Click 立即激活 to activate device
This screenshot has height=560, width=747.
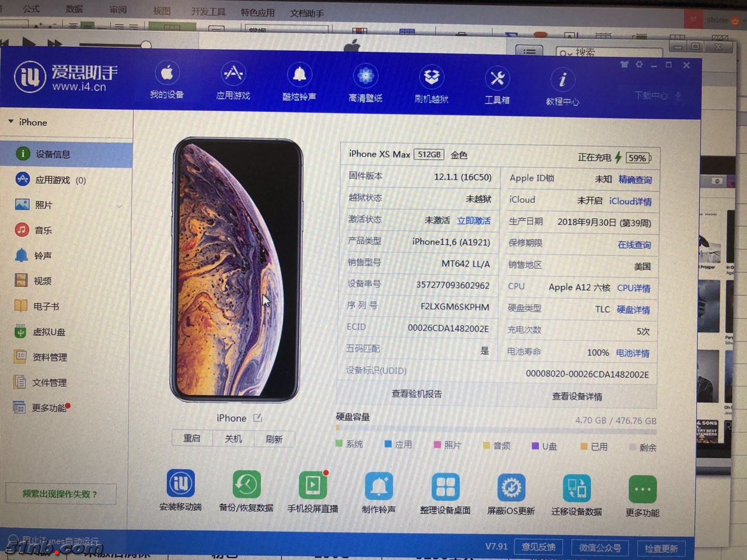(474, 220)
